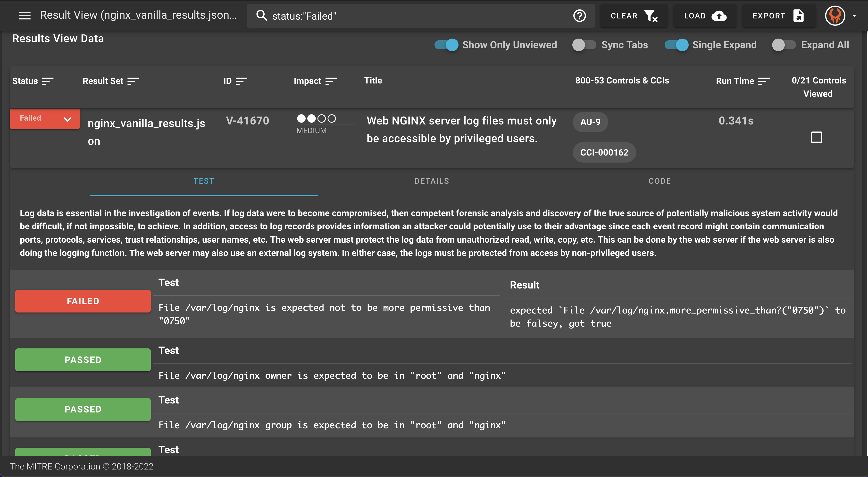The image size is (868, 477).
Task: Turn on Expand All toggle
Action: tap(784, 45)
